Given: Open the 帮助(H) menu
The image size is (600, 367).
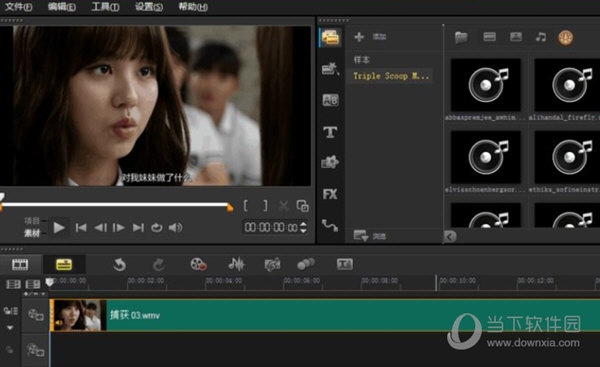Looking at the screenshot, I should (x=193, y=7).
